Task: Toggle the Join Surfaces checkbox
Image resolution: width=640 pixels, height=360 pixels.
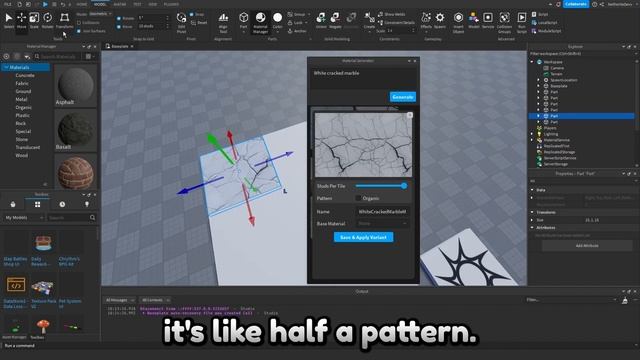Action: click(x=79, y=31)
